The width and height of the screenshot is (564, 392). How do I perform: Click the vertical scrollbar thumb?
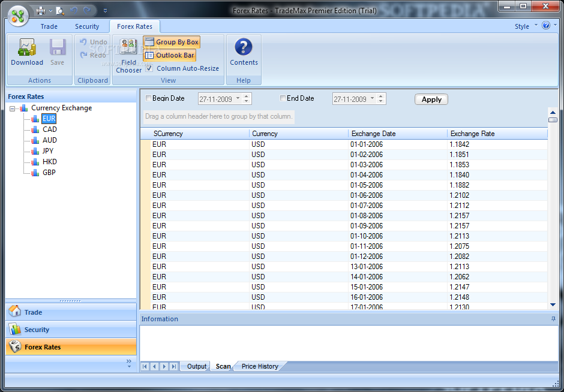[553, 120]
